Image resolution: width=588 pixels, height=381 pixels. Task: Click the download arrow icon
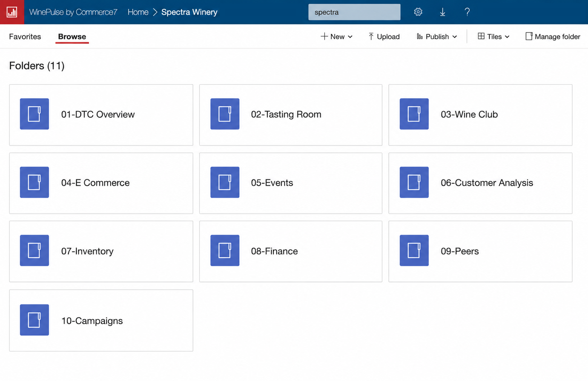[x=442, y=12]
